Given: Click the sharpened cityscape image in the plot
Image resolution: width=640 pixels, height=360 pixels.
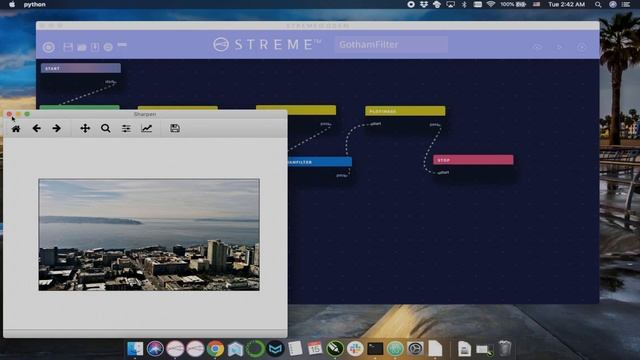Looking at the screenshot, I should (149, 235).
